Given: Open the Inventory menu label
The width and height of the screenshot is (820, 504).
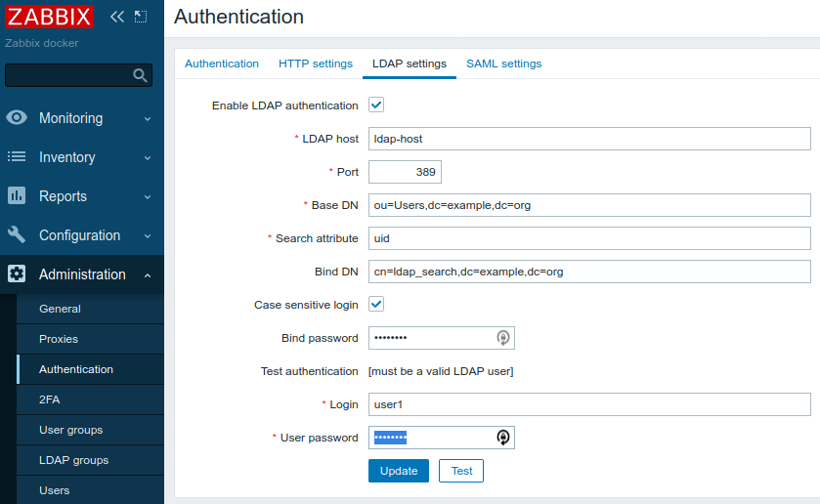Looking at the screenshot, I should tap(66, 157).
